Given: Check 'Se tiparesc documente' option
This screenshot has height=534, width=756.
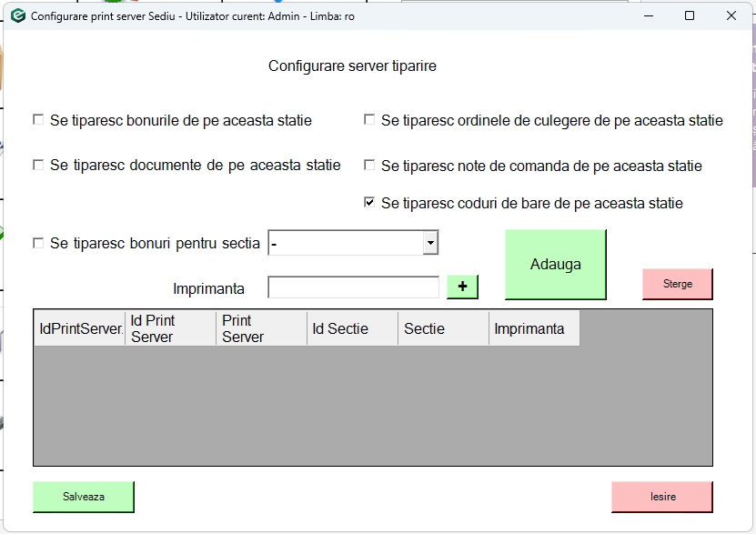Looking at the screenshot, I should [38, 166].
